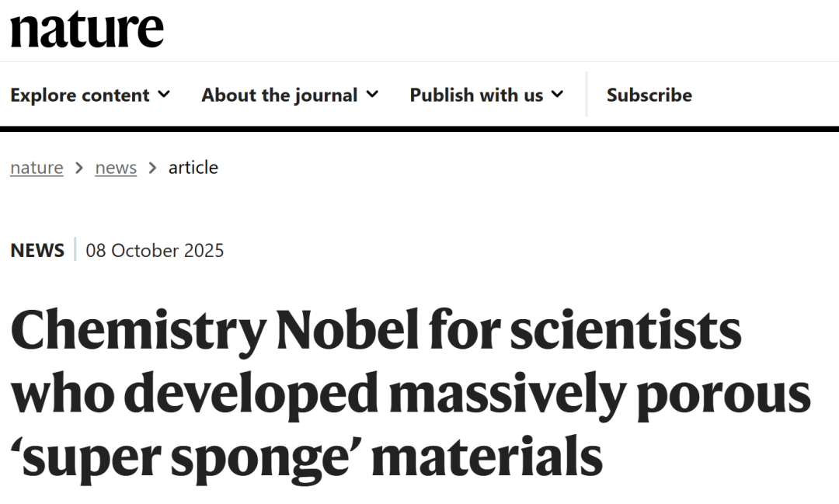
Task: Open the About the journal menu label
Action: click(x=280, y=95)
